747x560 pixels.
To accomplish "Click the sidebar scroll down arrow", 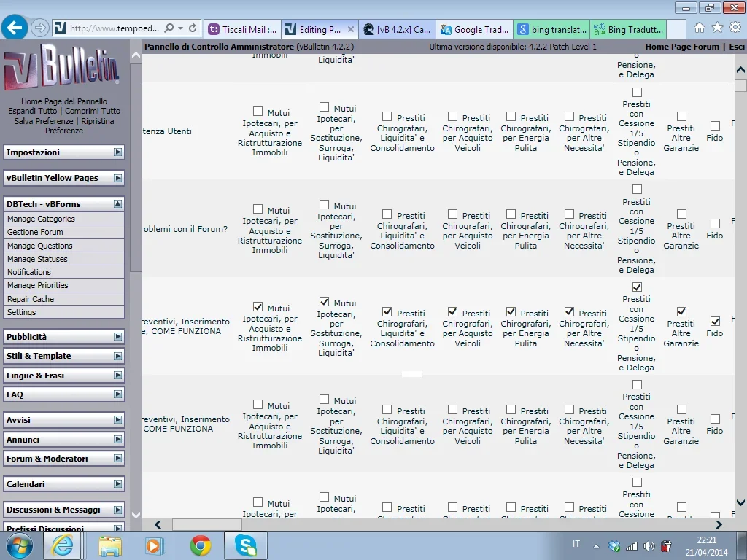I will 136,515.
